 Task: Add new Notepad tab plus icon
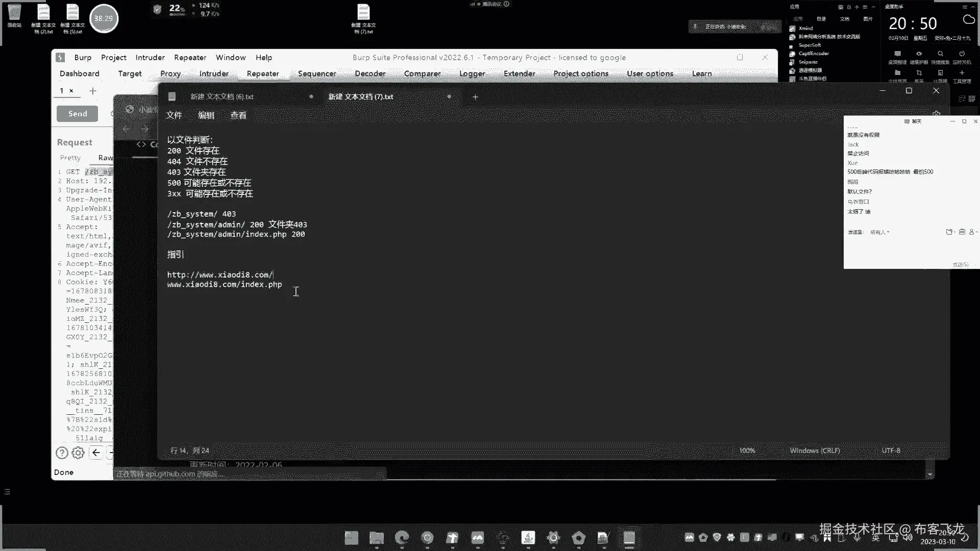475,97
